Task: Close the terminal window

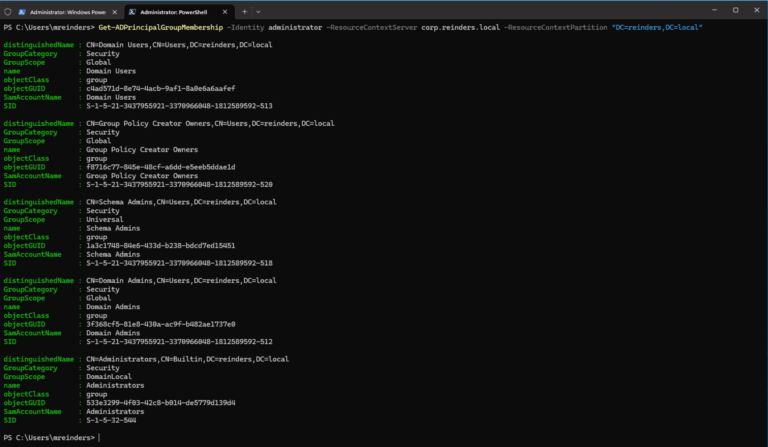Action: point(756,10)
